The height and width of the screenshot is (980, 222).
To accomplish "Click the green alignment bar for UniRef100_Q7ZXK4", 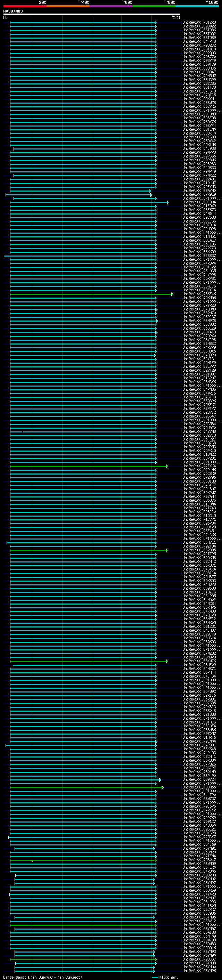I will 89,467.
